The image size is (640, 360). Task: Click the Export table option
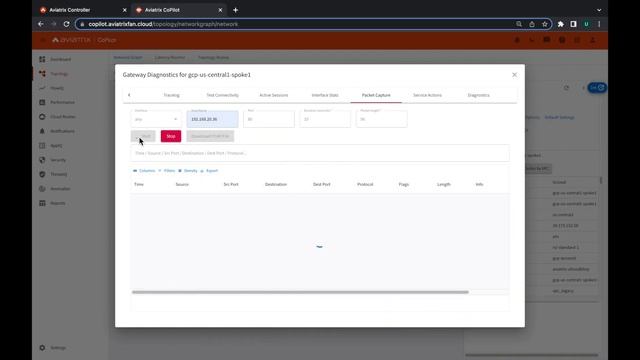tap(209, 171)
